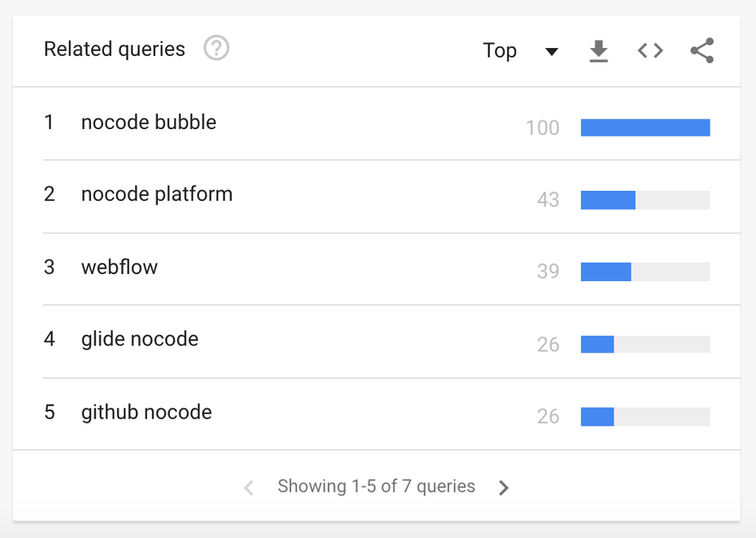Click the blue bar for nocode bubble
This screenshot has height=538, width=756.
point(645,127)
